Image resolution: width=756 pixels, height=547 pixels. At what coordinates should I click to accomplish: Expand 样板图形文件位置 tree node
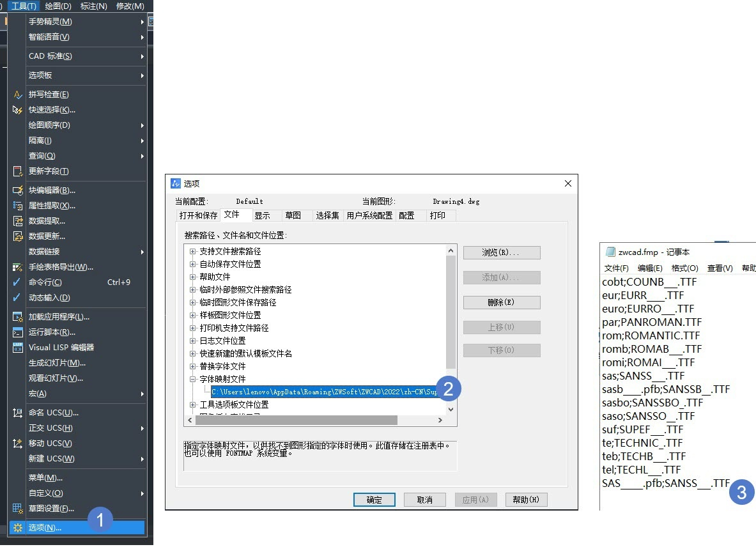pos(193,315)
